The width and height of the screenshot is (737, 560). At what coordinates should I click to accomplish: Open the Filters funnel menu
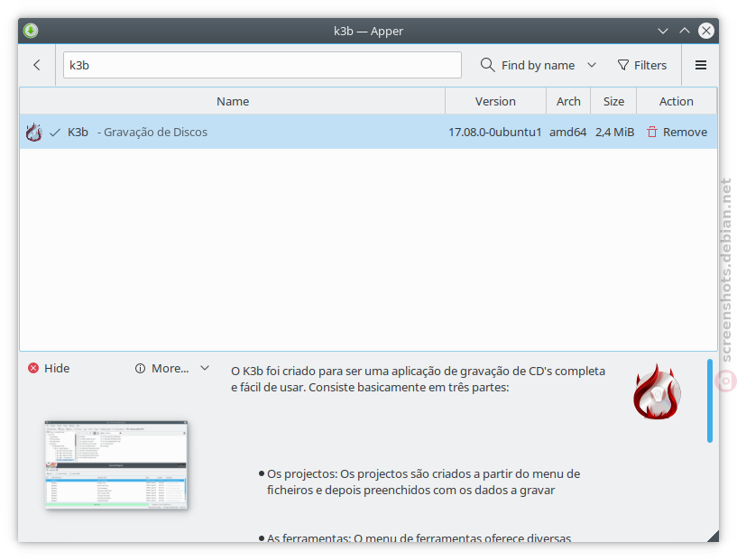(x=642, y=65)
